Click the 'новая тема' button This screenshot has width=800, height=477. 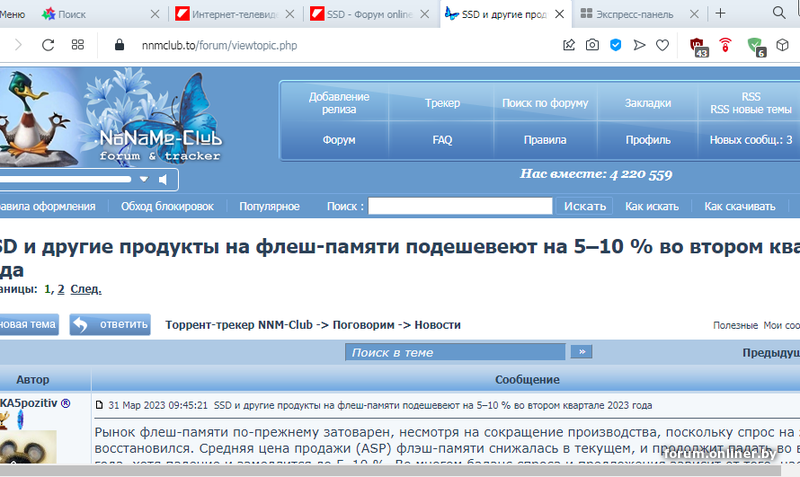28,324
